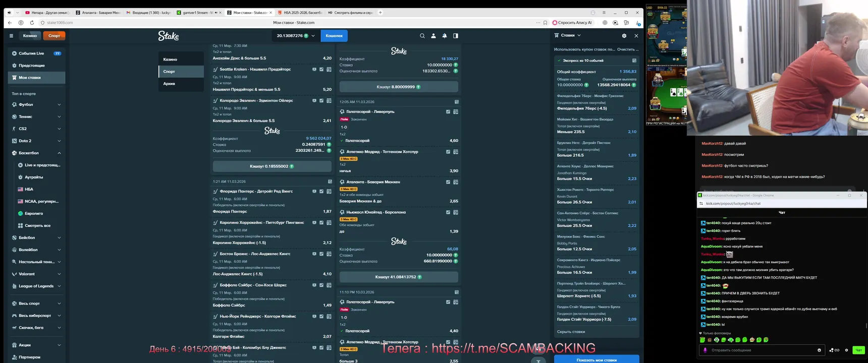Click the Кэшаут 41.08413752 button
This screenshot has width=868, height=363.
coord(399,277)
